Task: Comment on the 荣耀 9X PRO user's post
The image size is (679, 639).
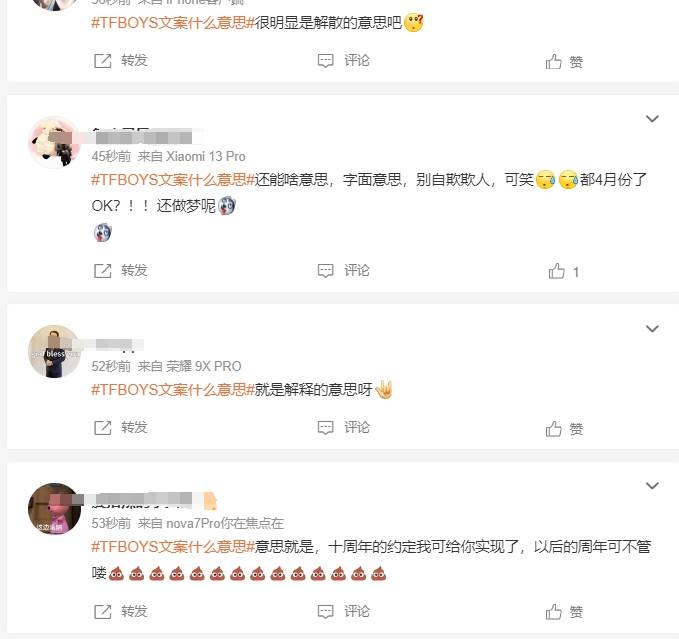Action: (344, 428)
